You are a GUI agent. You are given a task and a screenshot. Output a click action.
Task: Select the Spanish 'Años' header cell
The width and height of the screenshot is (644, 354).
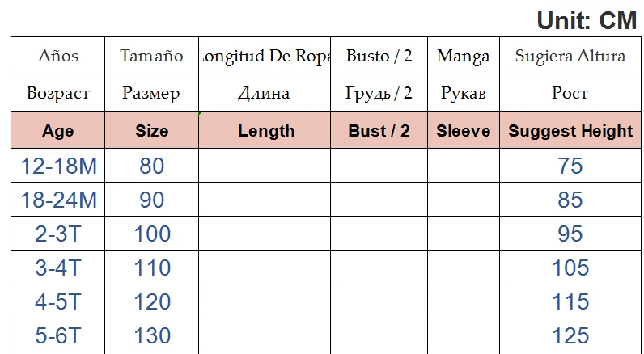57,57
